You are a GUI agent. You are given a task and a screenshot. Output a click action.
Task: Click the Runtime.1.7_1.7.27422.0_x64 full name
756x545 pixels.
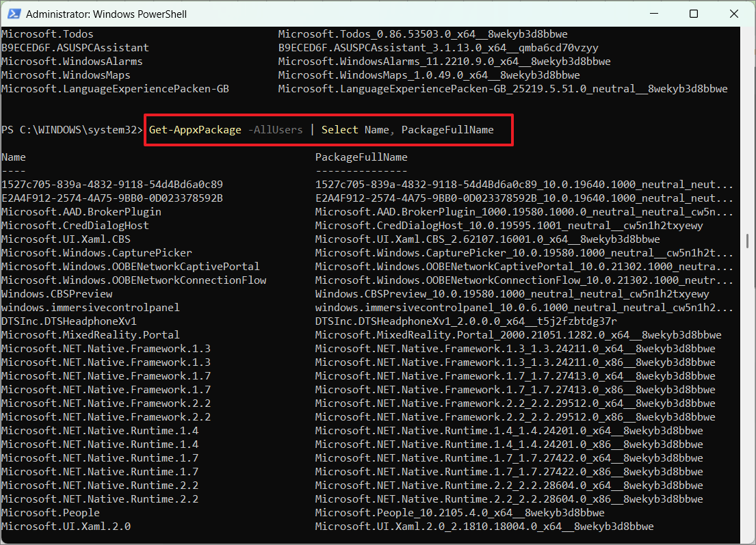[509, 457]
